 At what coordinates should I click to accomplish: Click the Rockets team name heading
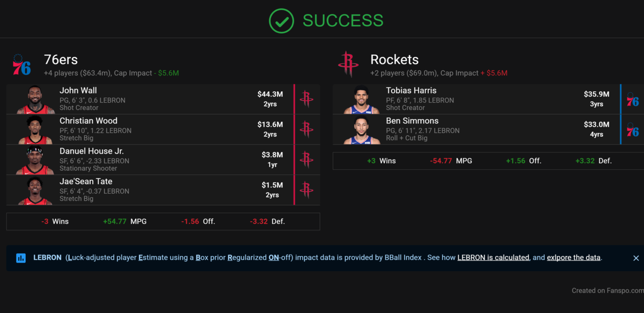394,60
